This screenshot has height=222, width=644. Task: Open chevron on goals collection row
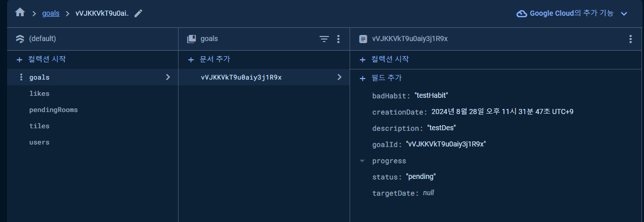pos(168,77)
